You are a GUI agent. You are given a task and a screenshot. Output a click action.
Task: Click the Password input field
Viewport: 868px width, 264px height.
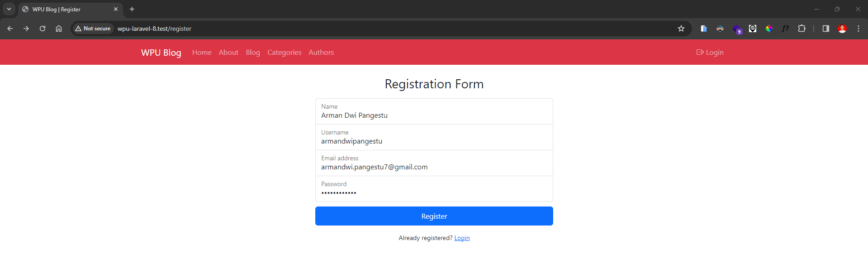(x=434, y=192)
